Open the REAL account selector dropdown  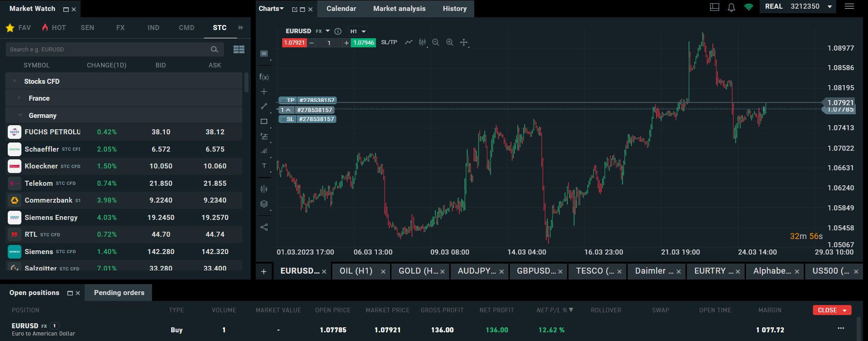[830, 7]
